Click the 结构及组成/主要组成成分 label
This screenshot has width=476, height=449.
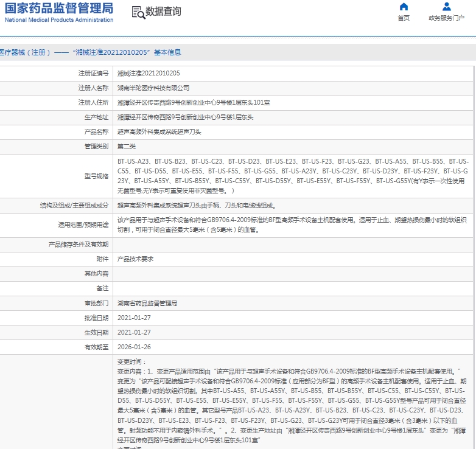click(x=74, y=206)
